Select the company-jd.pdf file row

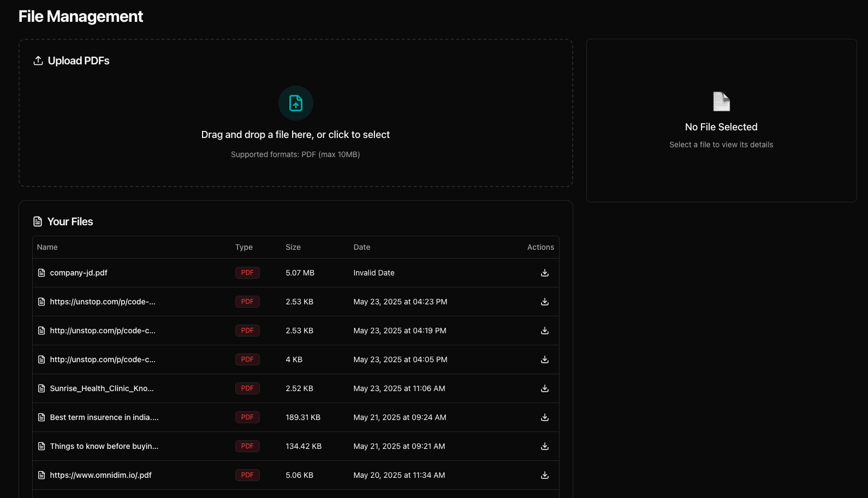[79, 273]
